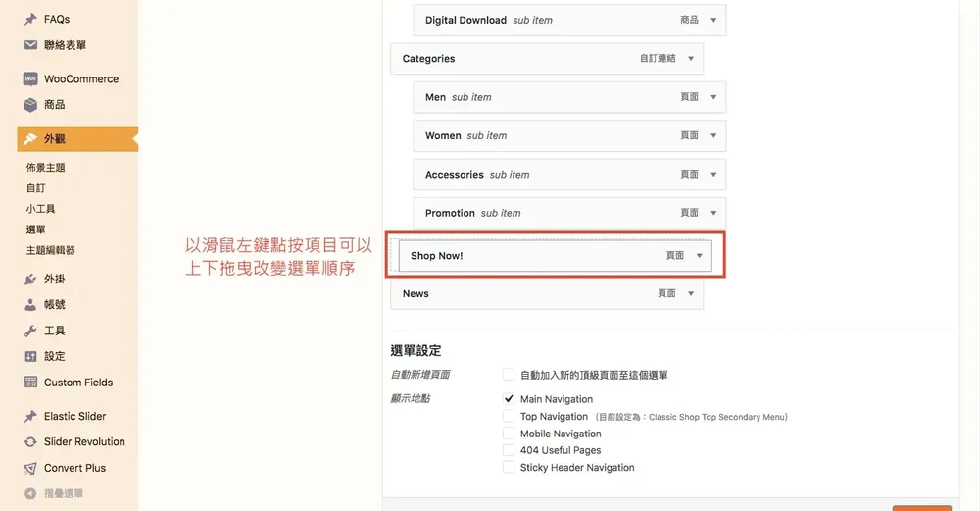Click the box icon beside 商品
980x511 pixels.
30,104
